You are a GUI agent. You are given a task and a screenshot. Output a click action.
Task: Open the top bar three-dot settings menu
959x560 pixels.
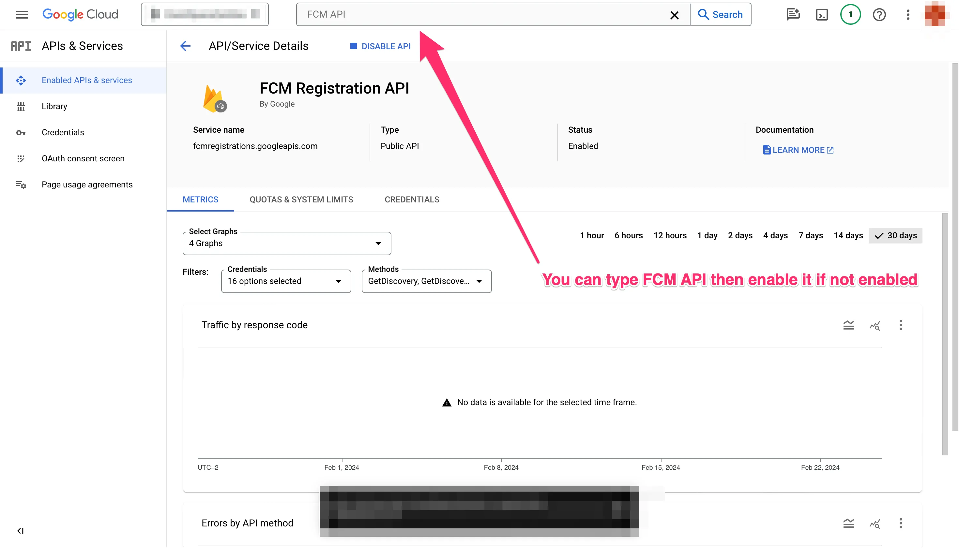click(908, 14)
